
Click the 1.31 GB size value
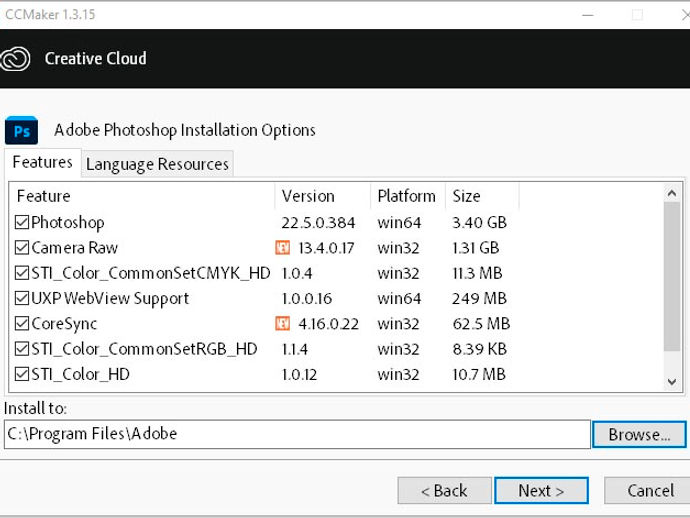476,248
